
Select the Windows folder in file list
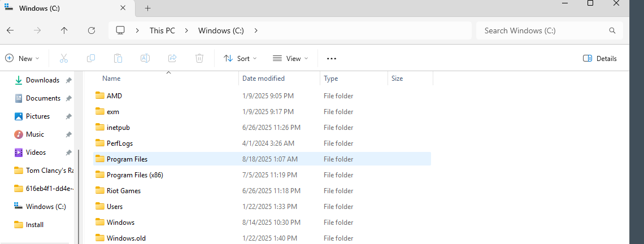[x=262, y=222]
